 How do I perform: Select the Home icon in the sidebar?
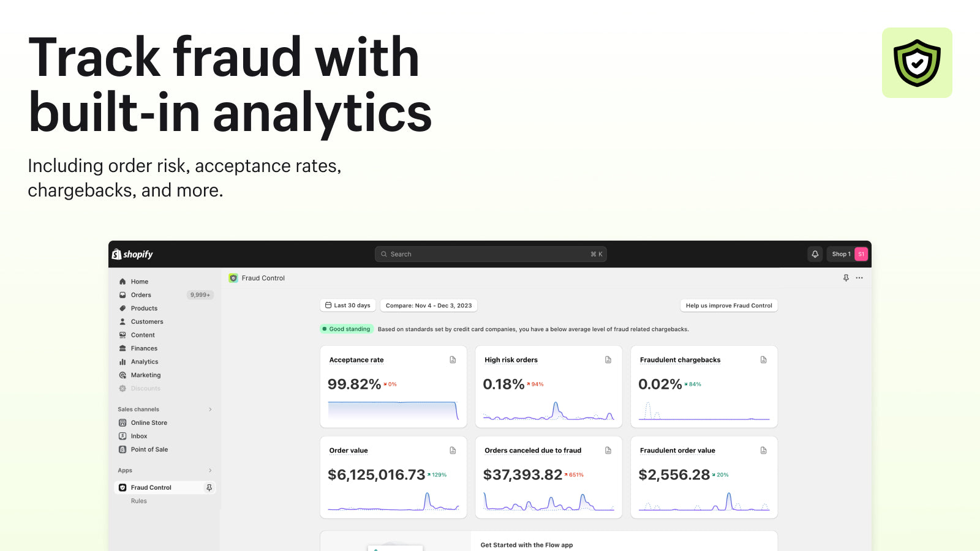[x=123, y=281]
